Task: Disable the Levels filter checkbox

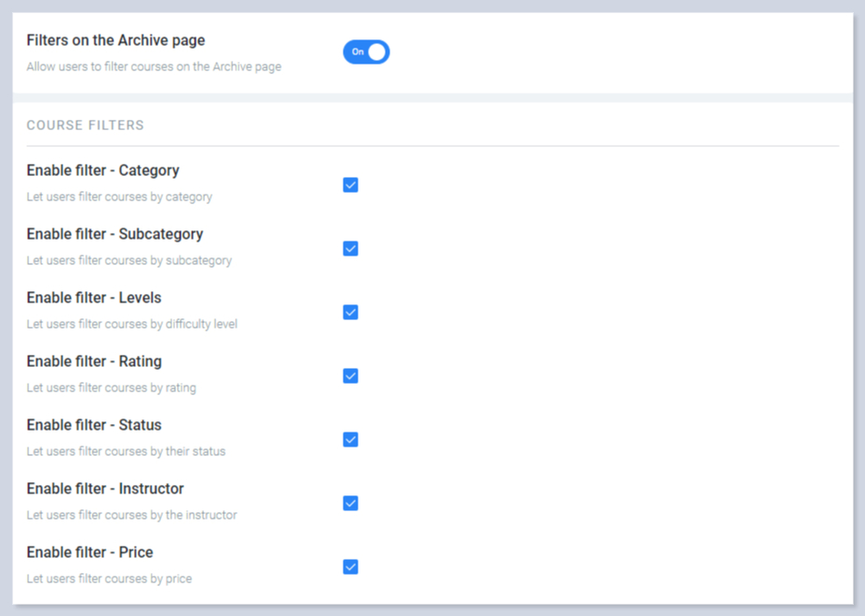Action: (350, 313)
